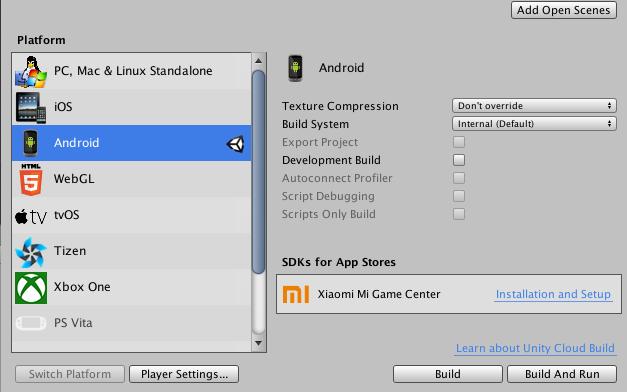The image size is (627, 392).
Task: Select the Xbox One platform row
Action: tap(132, 287)
